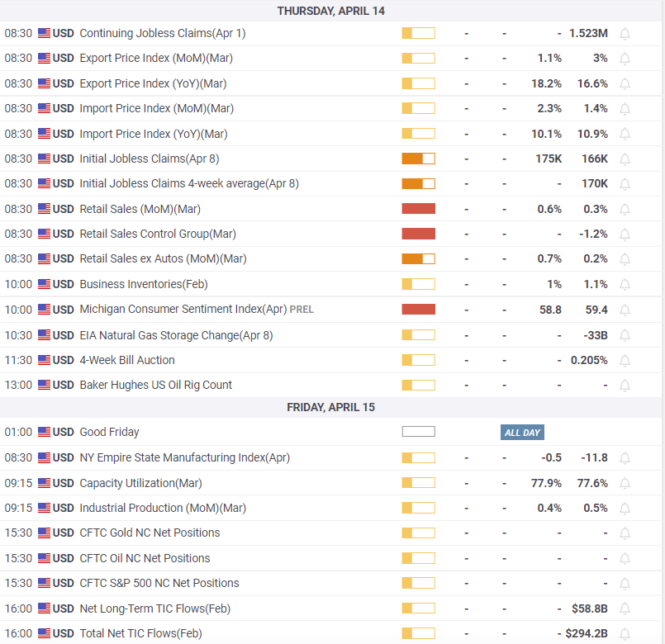Click the Friday, April 15 date header
The height and width of the screenshot is (644, 665).
(330, 407)
